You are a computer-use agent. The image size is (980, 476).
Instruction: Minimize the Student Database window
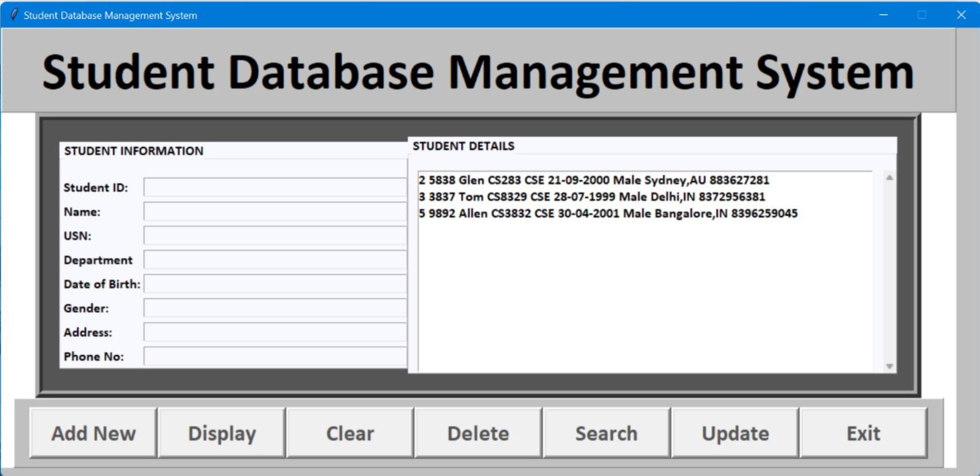click(884, 14)
